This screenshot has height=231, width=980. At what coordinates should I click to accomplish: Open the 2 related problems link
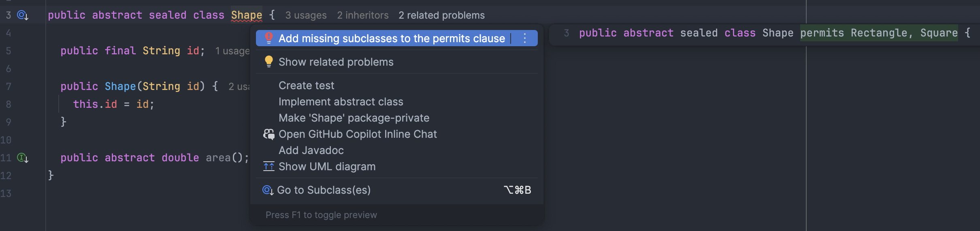pyautogui.click(x=441, y=15)
